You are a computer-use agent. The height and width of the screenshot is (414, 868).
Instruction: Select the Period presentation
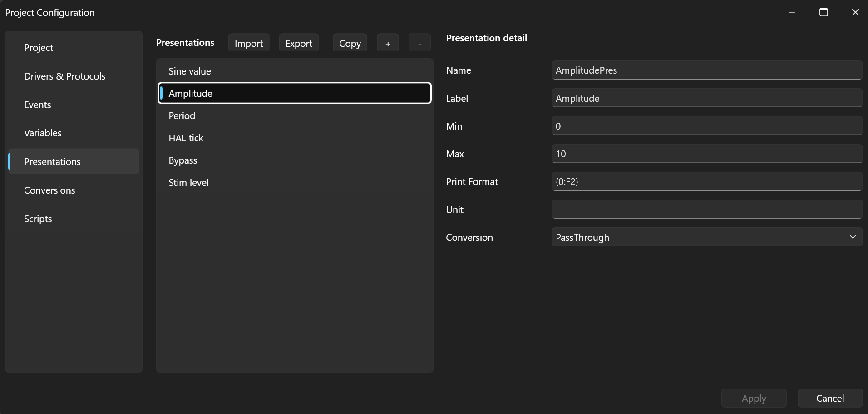[x=295, y=115]
